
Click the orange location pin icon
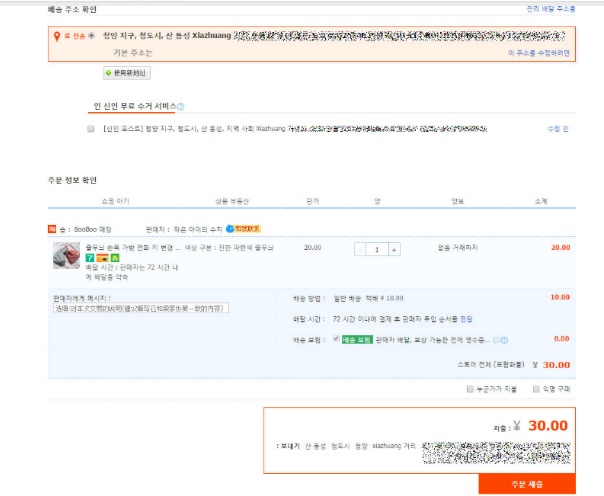click(57, 37)
